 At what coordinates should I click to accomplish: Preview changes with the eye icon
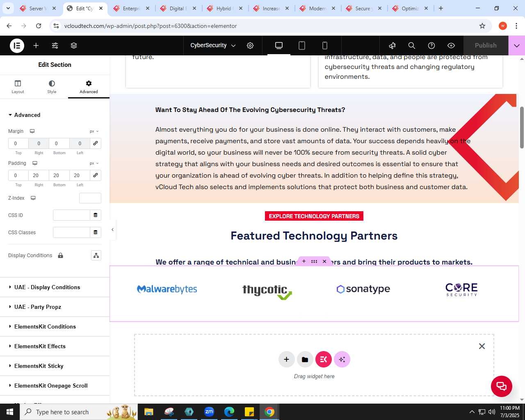tap(451, 46)
